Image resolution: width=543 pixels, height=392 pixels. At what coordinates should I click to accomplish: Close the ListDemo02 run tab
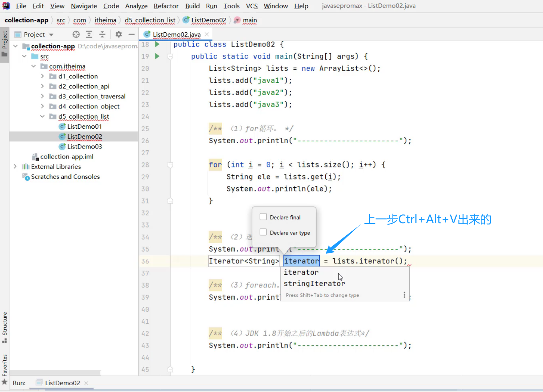tap(86, 383)
